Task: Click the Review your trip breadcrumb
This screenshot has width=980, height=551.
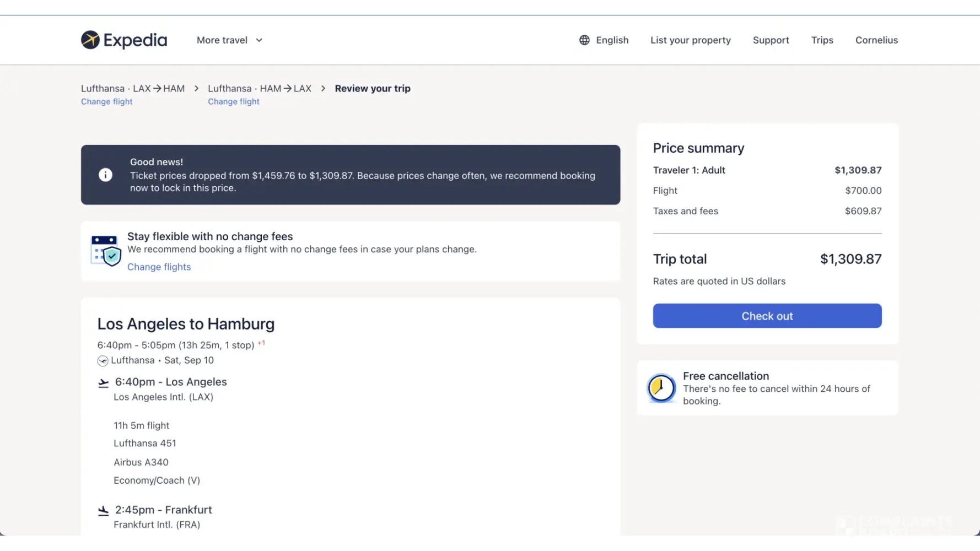Action: click(373, 89)
